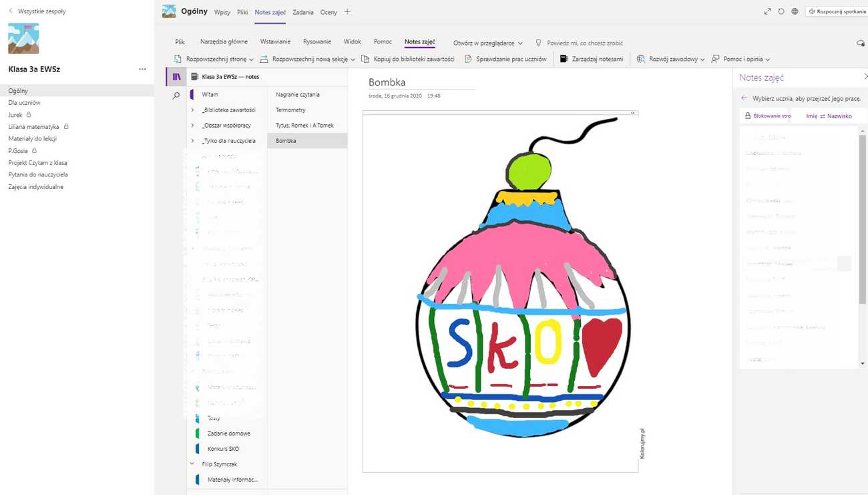Open the Konkurs SKO section
The image size is (868, 495).
(224, 449)
